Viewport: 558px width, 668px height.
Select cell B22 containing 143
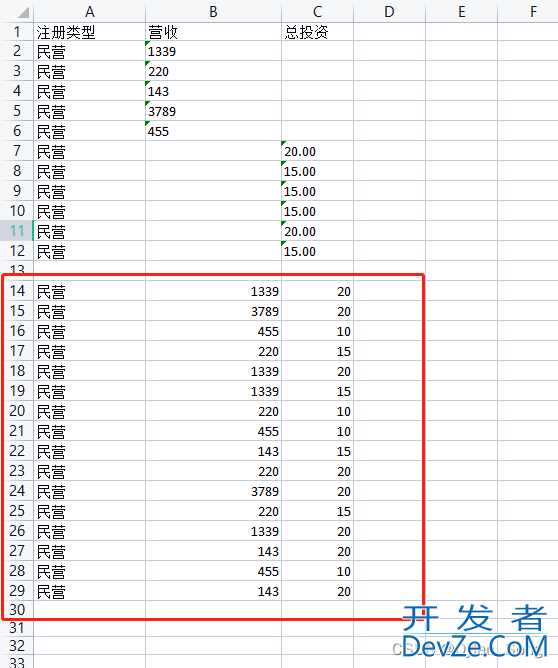click(213, 451)
